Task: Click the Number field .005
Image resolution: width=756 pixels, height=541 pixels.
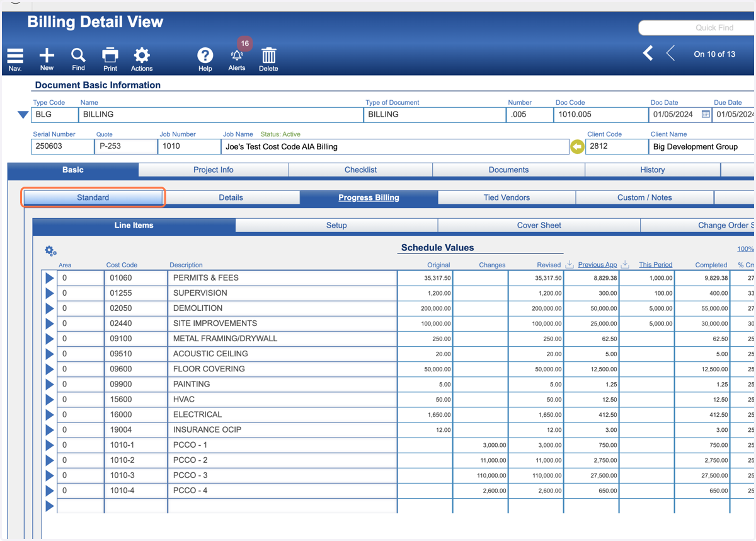Action: pyautogui.click(x=529, y=115)
